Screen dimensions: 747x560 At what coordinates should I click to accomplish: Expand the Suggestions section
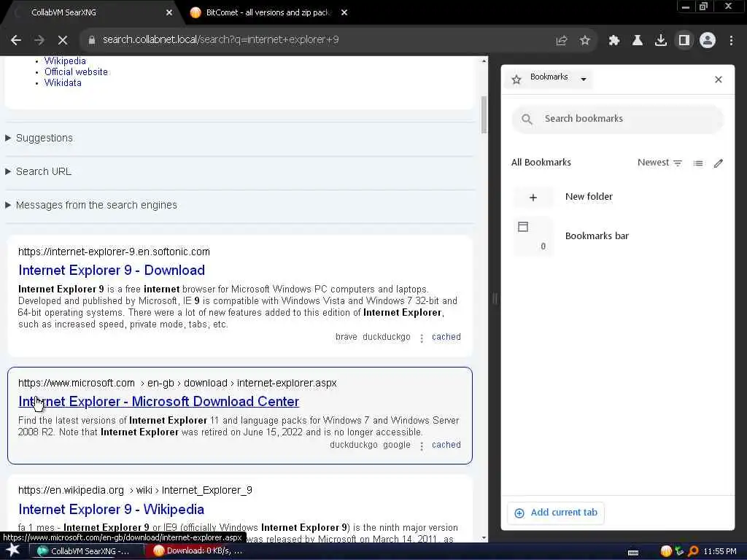39,138
